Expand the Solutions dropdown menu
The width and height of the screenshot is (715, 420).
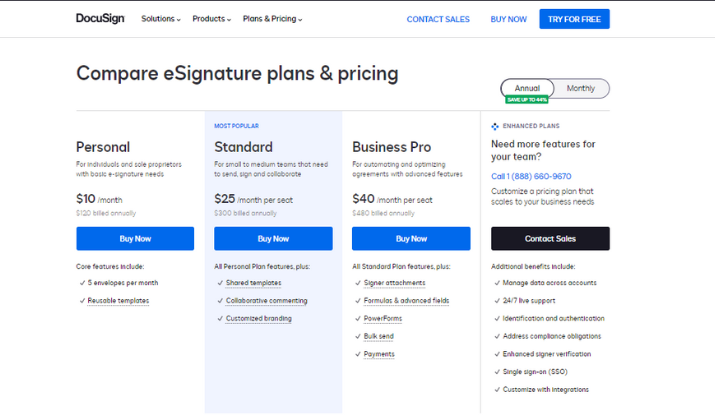(x=161, y=19)
